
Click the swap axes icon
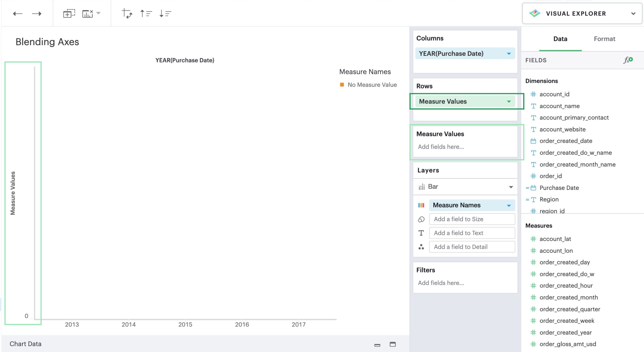[127, 14]
